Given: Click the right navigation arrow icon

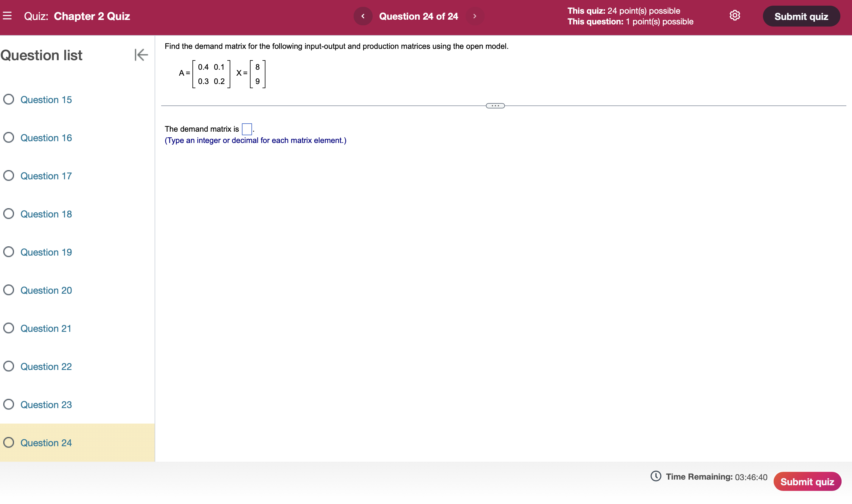Looking at the screenshot, I should (474, 16).
